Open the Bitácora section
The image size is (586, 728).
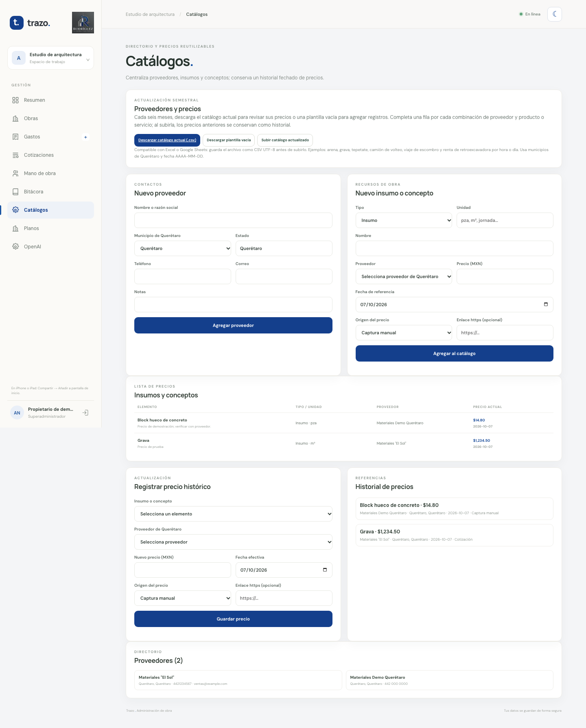(x=50, y=192)
